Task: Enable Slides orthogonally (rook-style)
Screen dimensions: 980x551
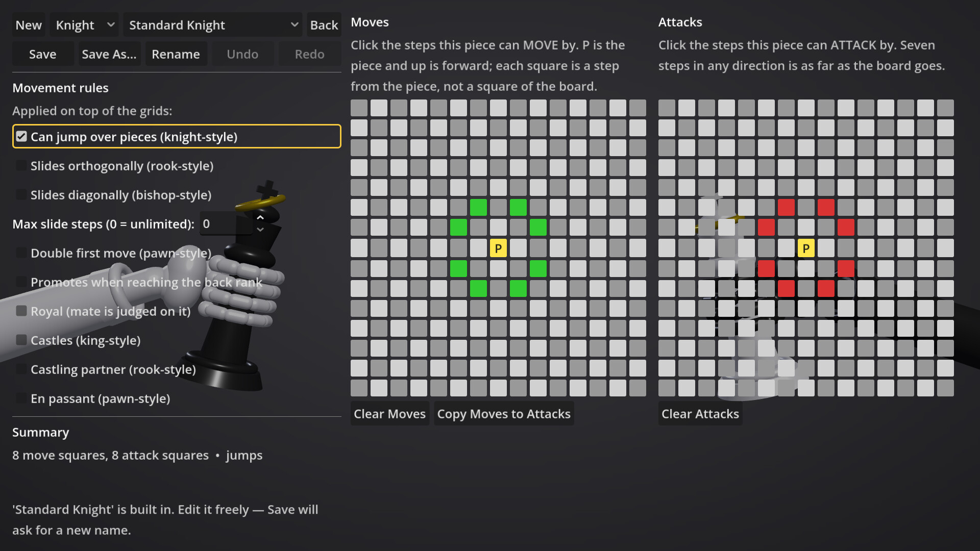Action: coord(177,166)
